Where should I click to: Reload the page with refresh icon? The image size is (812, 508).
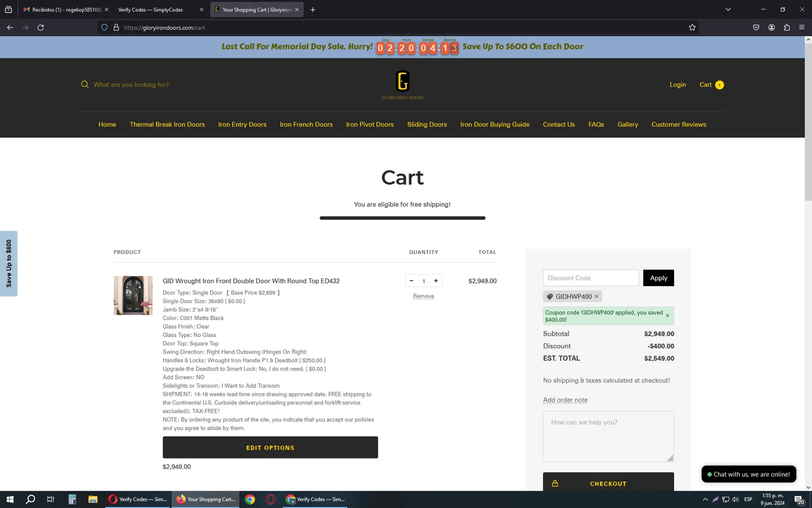coord(41,28)
